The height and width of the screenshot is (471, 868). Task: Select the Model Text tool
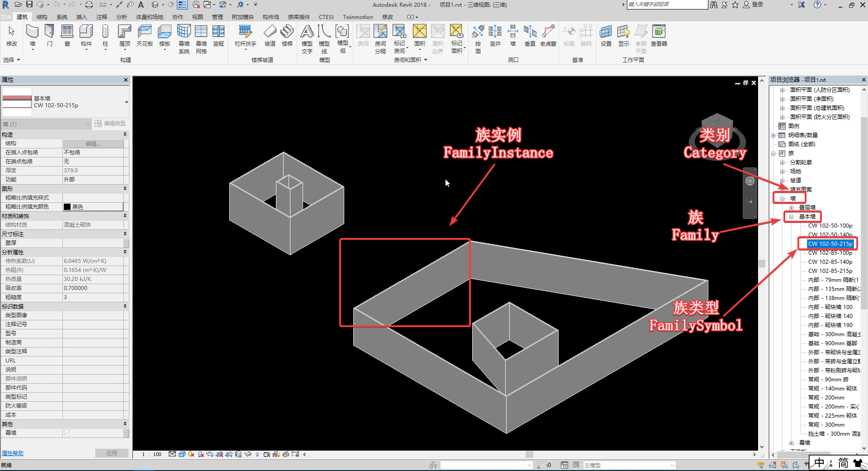click(307, 39)
